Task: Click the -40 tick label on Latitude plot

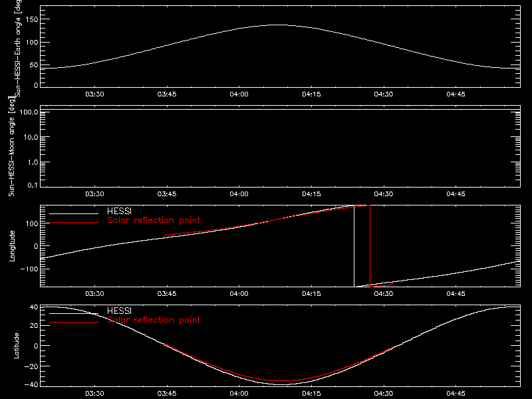Action: [31, 385]
